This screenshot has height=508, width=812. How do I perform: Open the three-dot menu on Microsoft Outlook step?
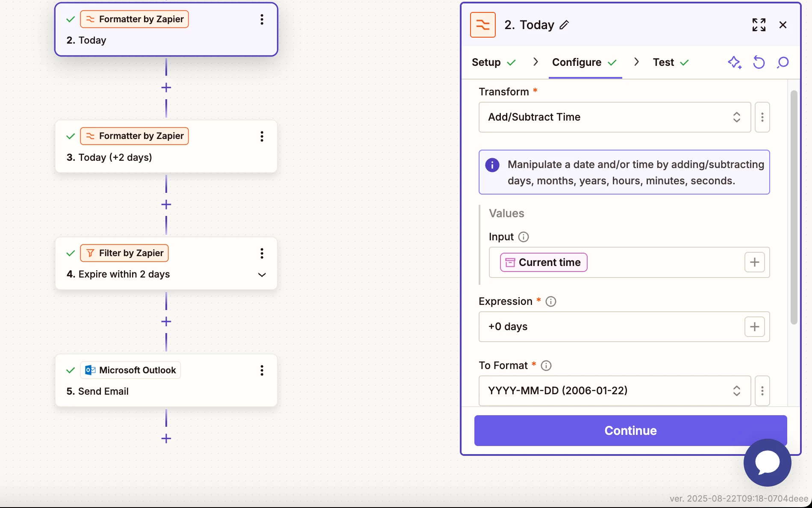[x=262, y=370]
